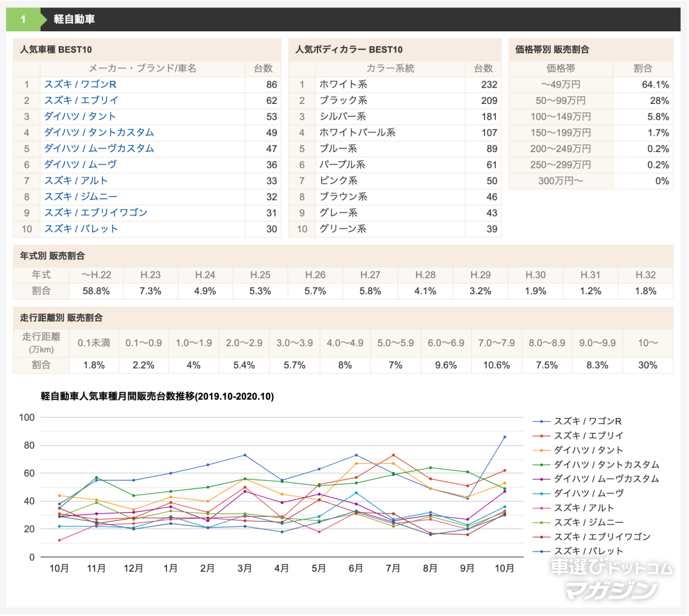689x616 pixels.
Task: Open the スズキ / パレット link
Action: pyautogui.click(x=81, y=228)
